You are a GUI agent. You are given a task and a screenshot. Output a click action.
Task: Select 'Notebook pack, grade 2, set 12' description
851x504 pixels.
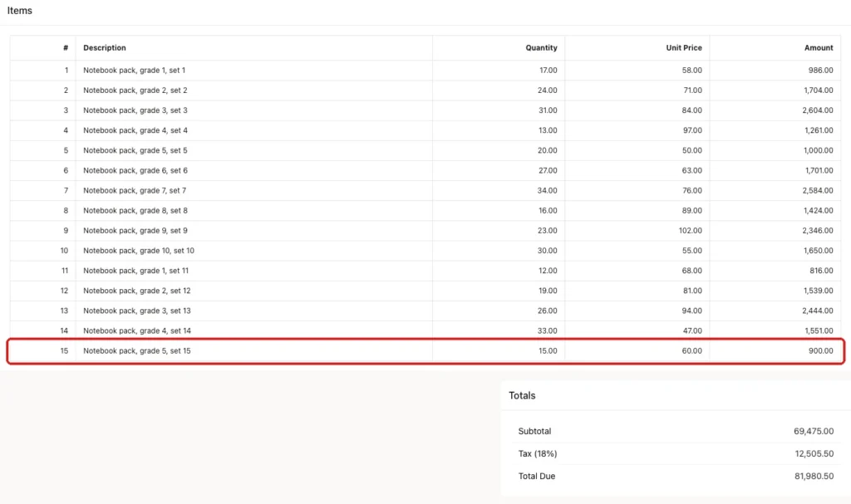click(x=137, y=291)
